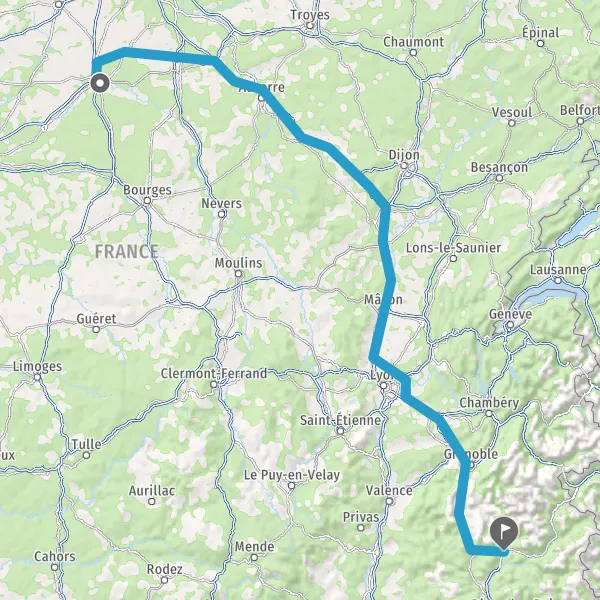Select the Le Puy-en-Velay label

pos(292,475)
